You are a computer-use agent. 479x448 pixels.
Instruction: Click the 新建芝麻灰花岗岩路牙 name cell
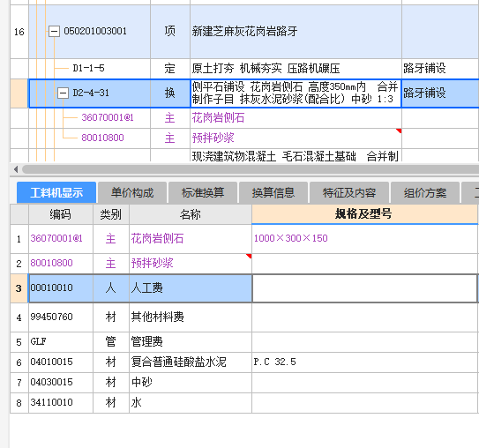point(296,32)
